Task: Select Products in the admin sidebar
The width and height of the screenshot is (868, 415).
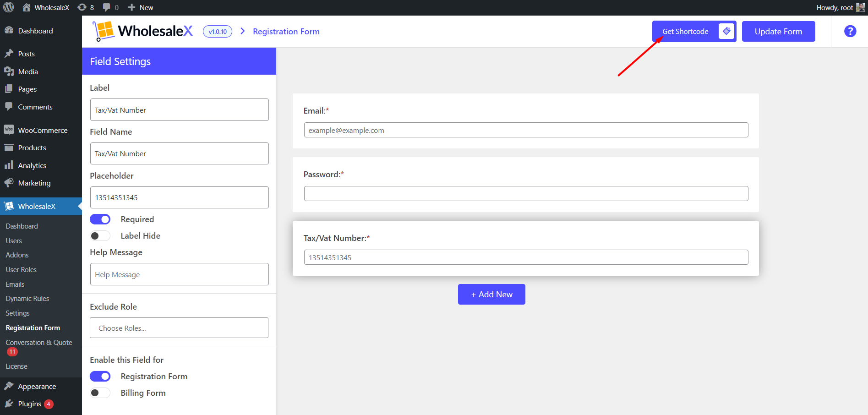Action: tap(32, 147)
